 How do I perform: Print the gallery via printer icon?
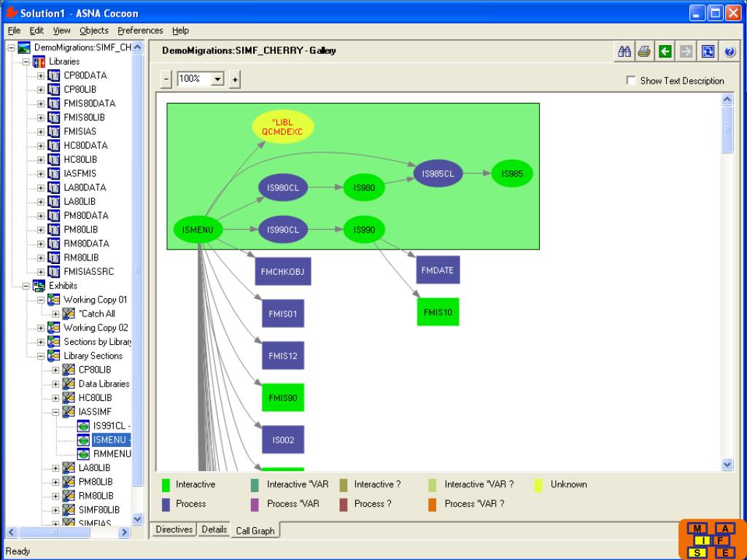(x=644, y=52)
